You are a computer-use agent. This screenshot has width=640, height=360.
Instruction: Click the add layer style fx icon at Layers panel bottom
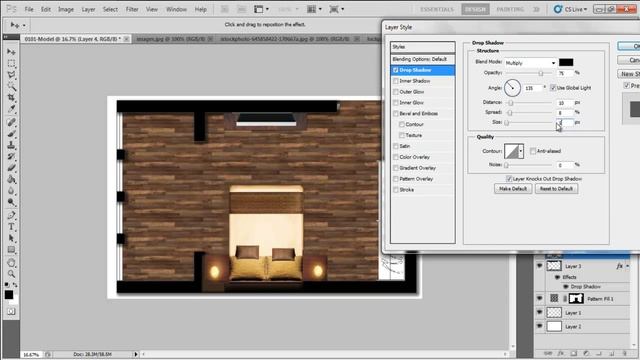[561, 353]
